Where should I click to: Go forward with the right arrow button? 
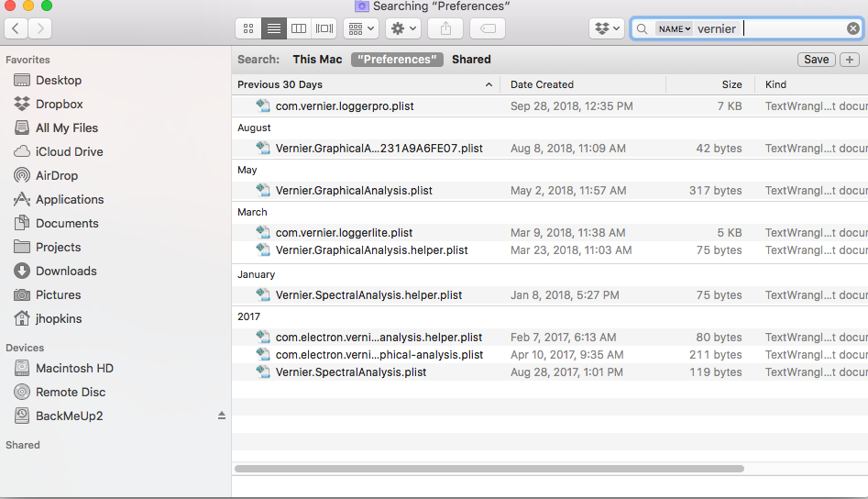pos(39,28)
